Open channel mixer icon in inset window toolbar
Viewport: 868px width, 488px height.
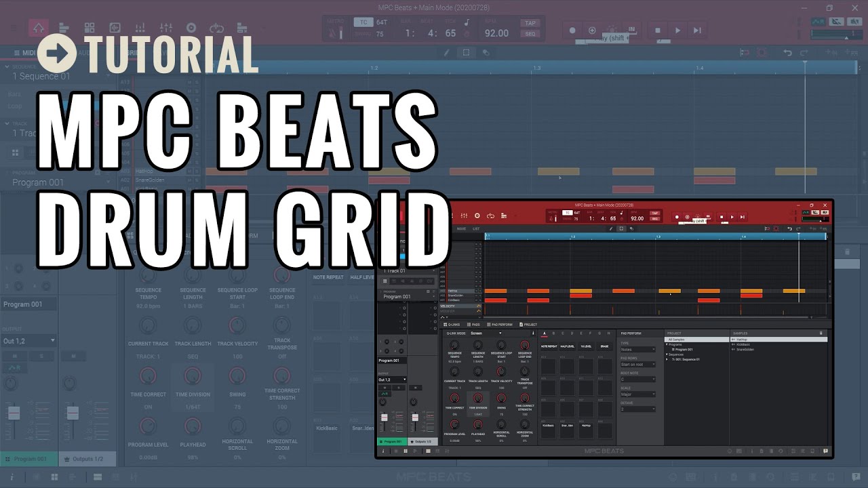tap(464, 216)
